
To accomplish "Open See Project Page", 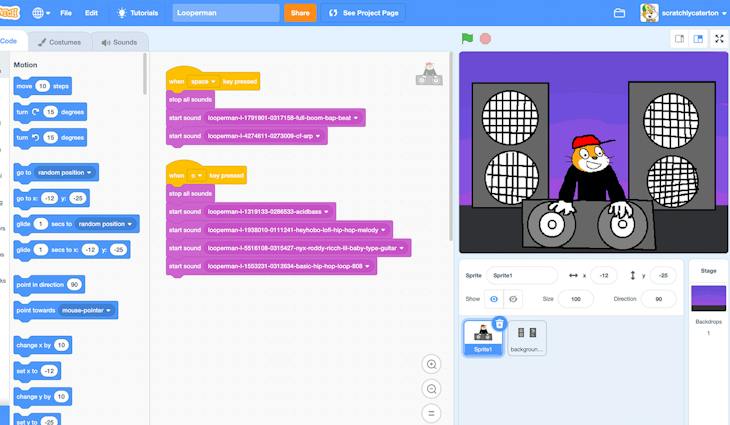I will pyautogui.click(x=364, y=13).
